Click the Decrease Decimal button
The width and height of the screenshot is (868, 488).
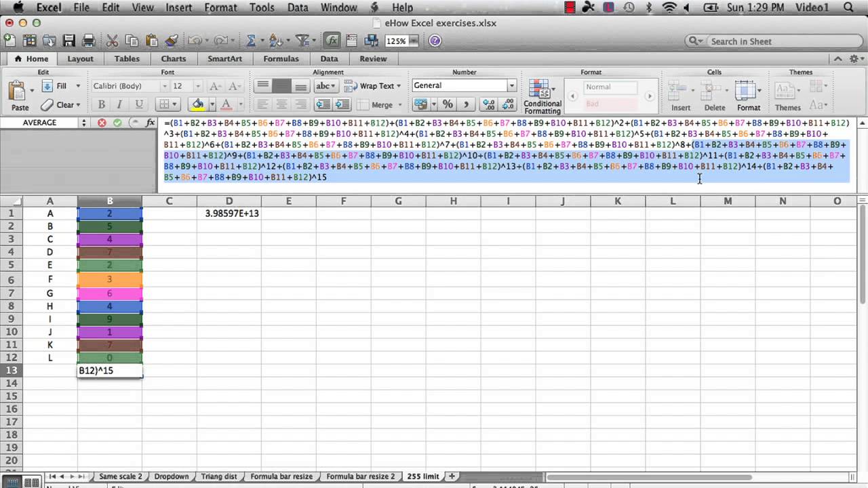[508, 104]
